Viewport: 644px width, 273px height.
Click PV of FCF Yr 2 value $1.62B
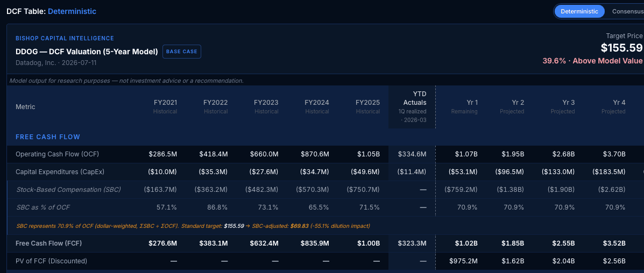tap(513, 261)
